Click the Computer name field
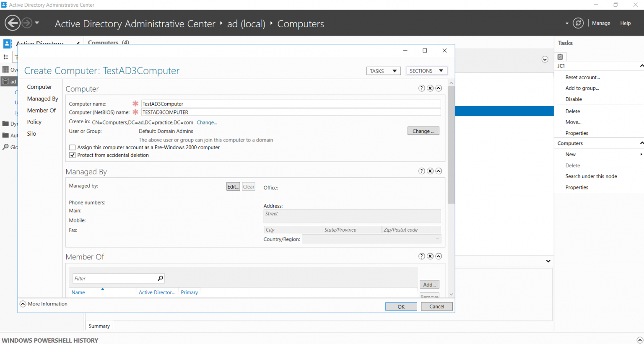 [291, 103]
